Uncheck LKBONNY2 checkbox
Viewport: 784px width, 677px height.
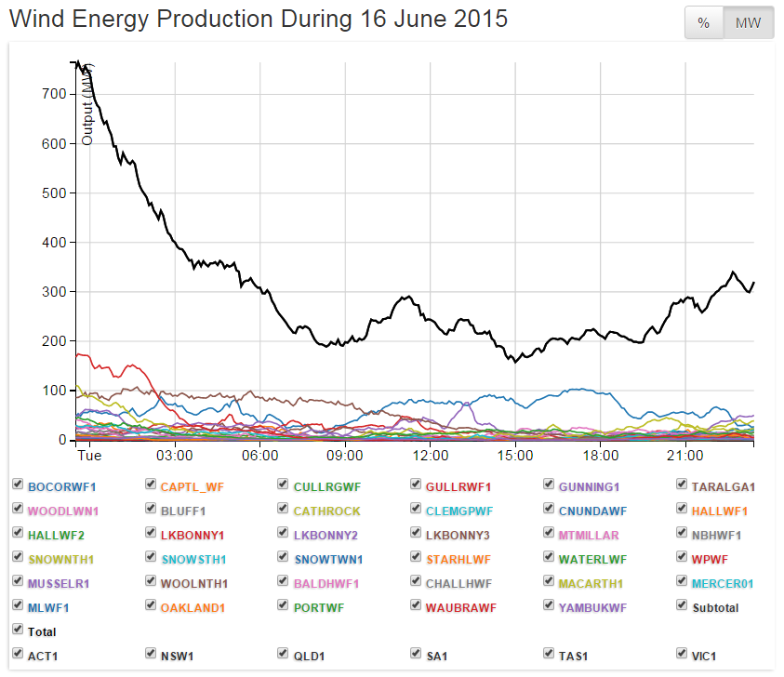(x=284, y=534)
